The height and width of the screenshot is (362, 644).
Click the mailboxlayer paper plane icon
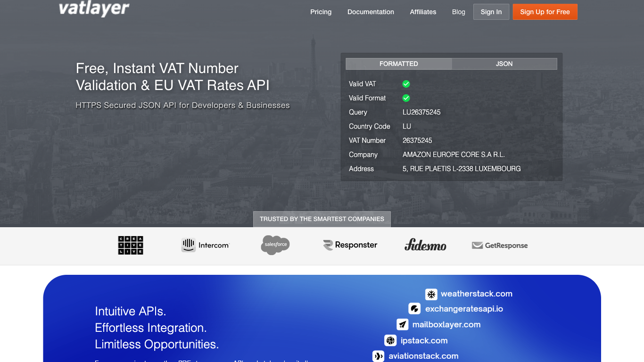(x=402, y=325)
